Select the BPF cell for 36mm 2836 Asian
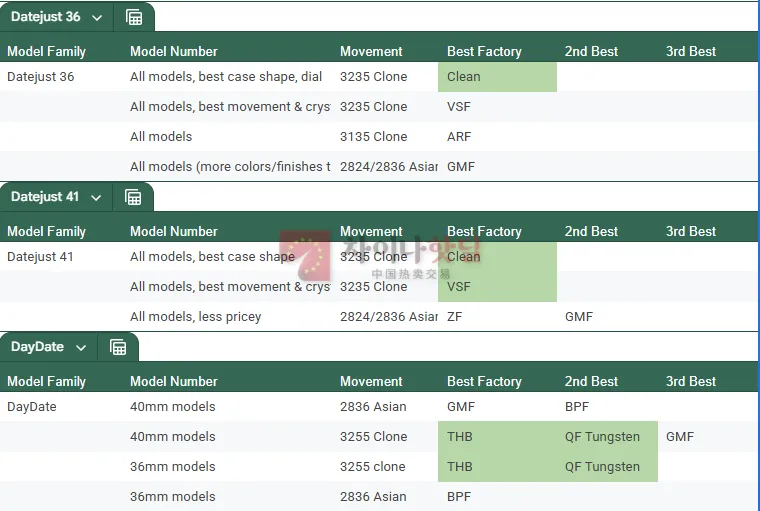 point(459,496)
